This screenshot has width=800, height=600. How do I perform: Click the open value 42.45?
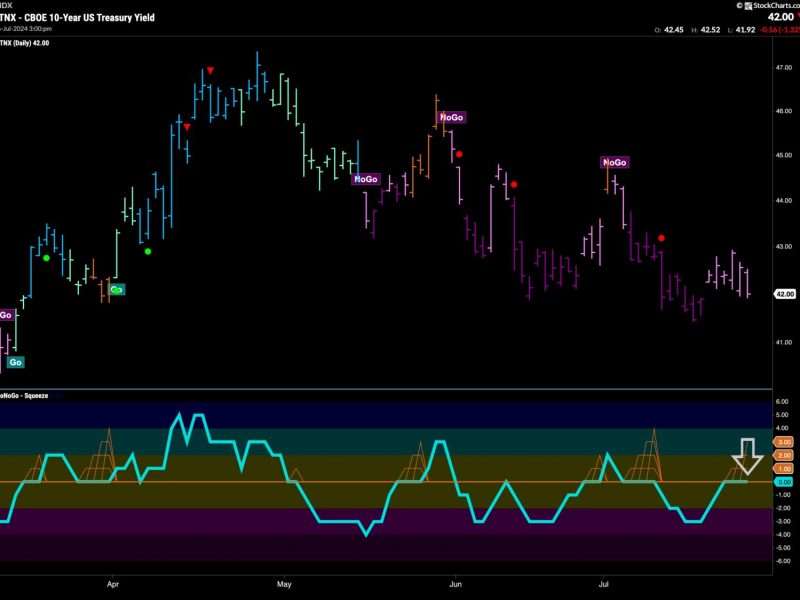(673, 30)
